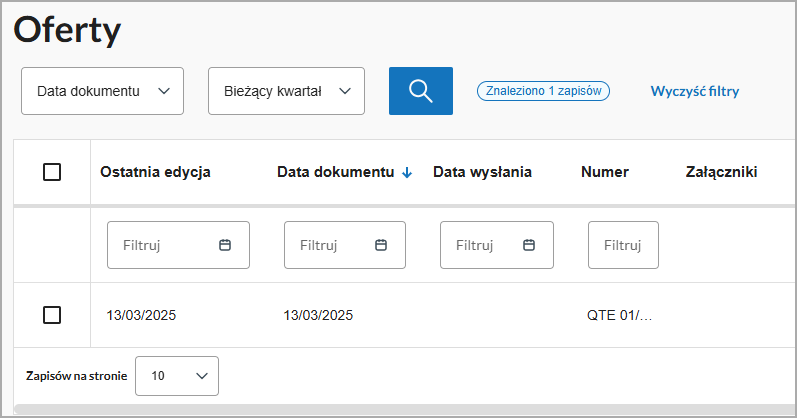Click the Zapisów na stronie label

pos(77,376)
